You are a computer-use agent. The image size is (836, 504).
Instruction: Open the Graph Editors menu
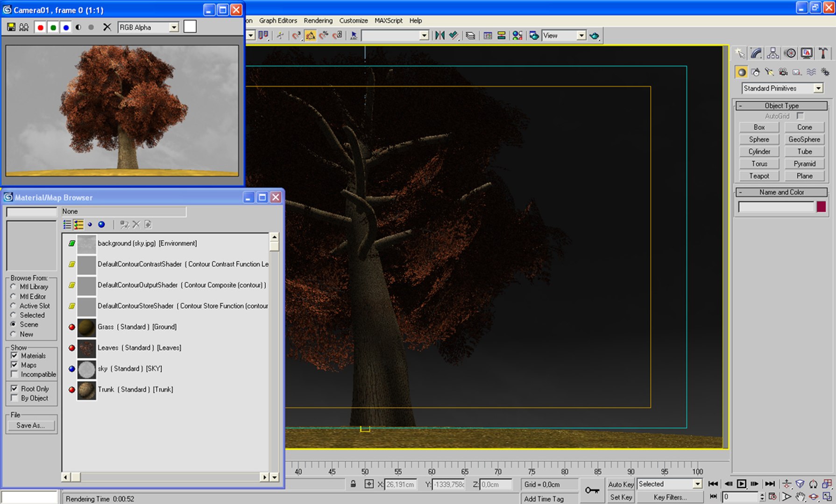(x=278, y=21)
